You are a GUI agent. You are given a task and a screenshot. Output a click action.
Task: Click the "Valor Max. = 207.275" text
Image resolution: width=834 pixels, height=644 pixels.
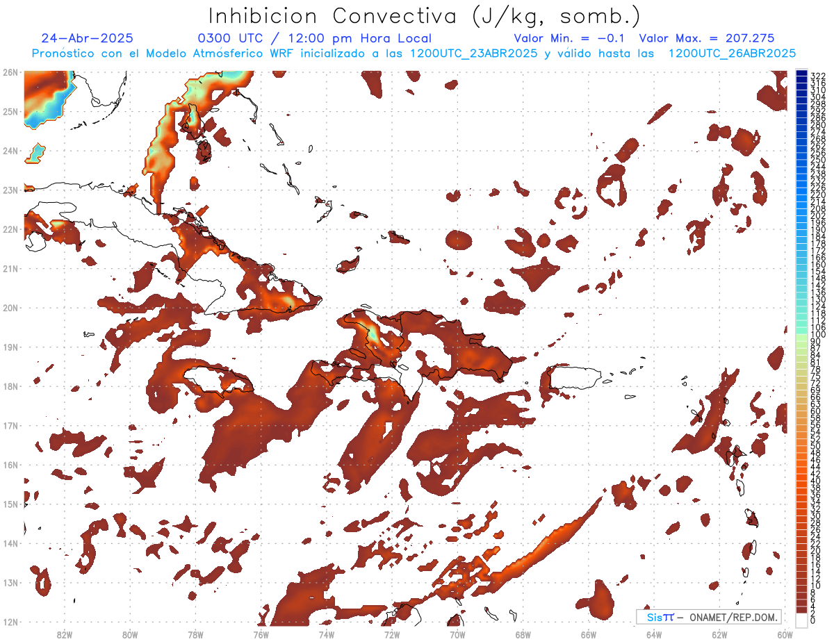(x=707, y=38)
